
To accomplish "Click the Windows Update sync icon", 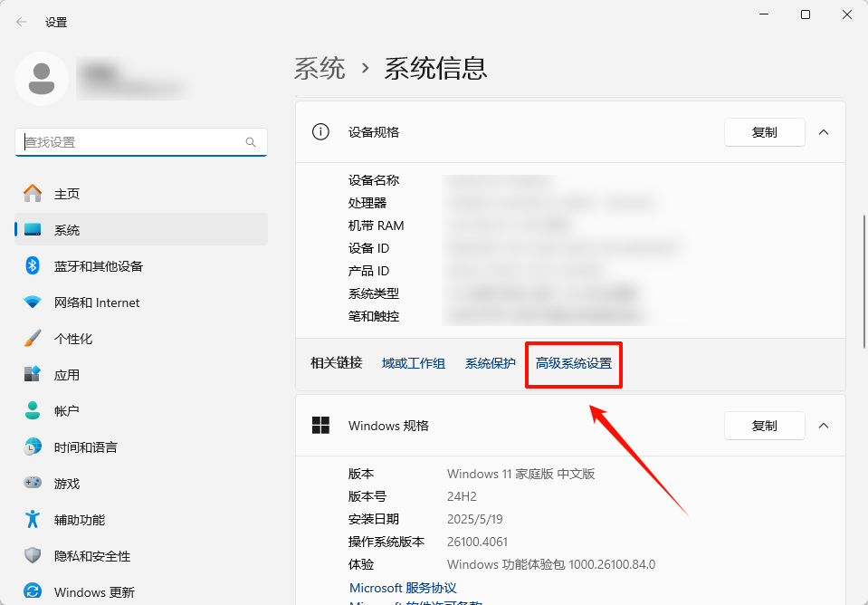I will point(33,591).
